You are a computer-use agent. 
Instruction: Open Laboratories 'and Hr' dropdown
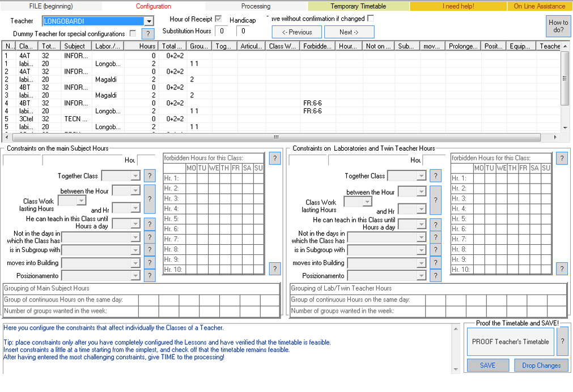421,209
